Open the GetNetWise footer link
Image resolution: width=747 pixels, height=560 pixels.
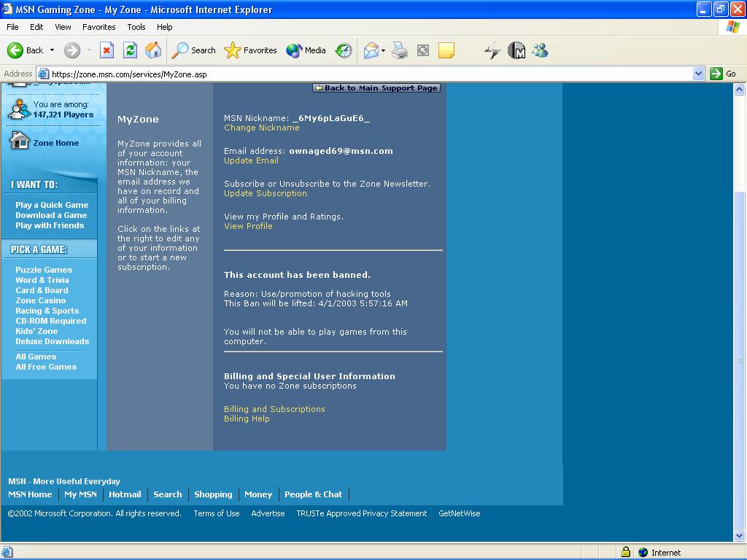coord(460,513)
